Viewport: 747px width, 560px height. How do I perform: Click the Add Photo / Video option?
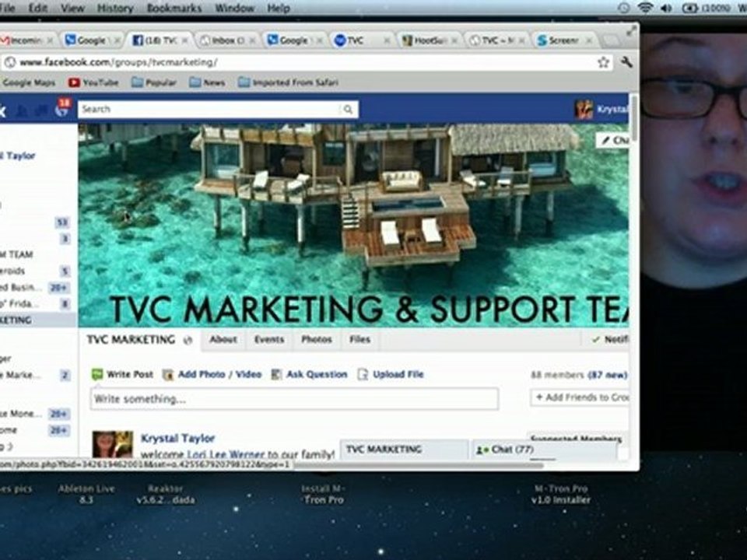pyautogui.click(x=212, y=374)
